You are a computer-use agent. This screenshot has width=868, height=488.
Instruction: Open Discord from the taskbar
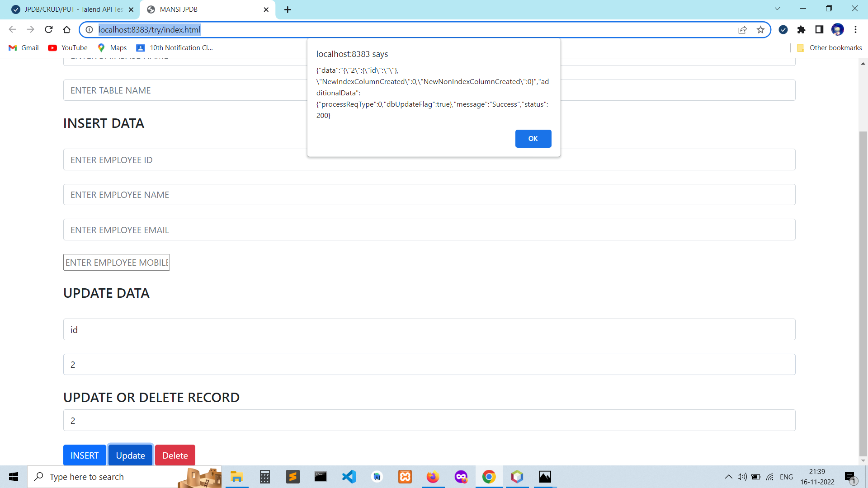pos(461,477)
